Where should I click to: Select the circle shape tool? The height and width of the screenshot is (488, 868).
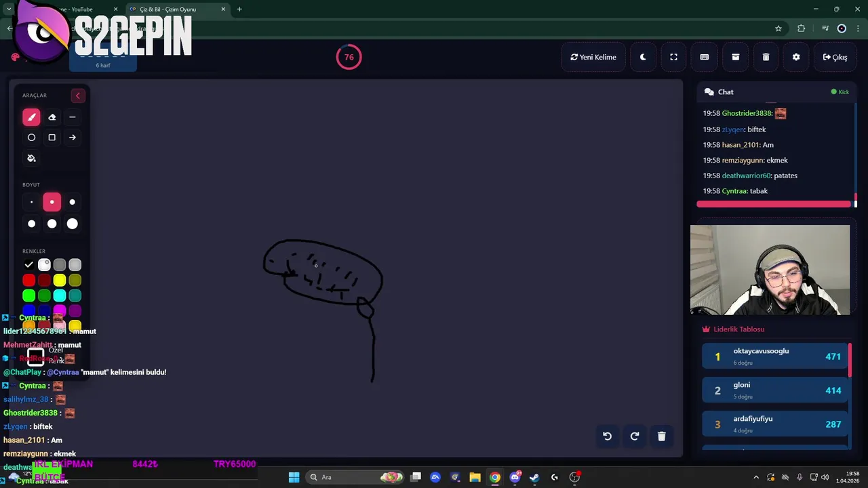point(31,138)
